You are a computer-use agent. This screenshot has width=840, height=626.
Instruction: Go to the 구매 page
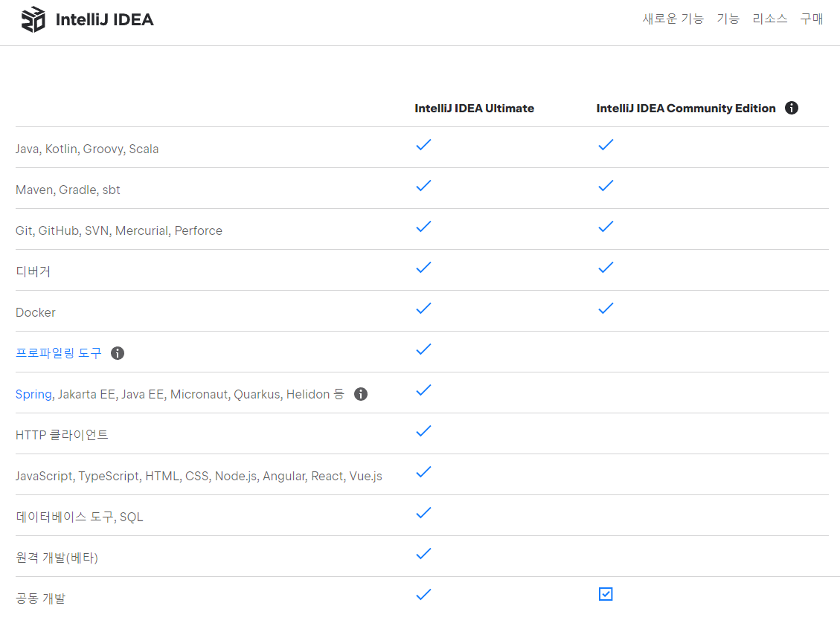(x=812, y=19)
